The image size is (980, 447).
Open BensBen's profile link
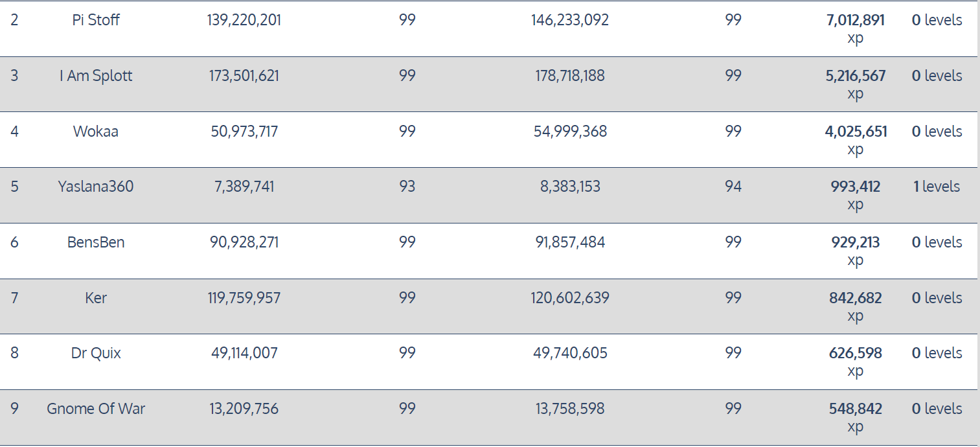[x=96, y=242]
